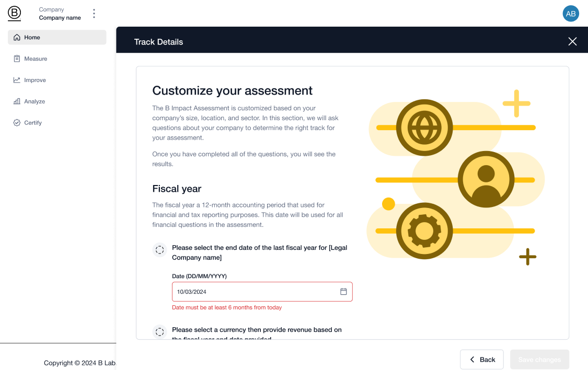The width and height of the screenshot is (588, 370).
Task: Click the Company name label
Action: (60, 18)
